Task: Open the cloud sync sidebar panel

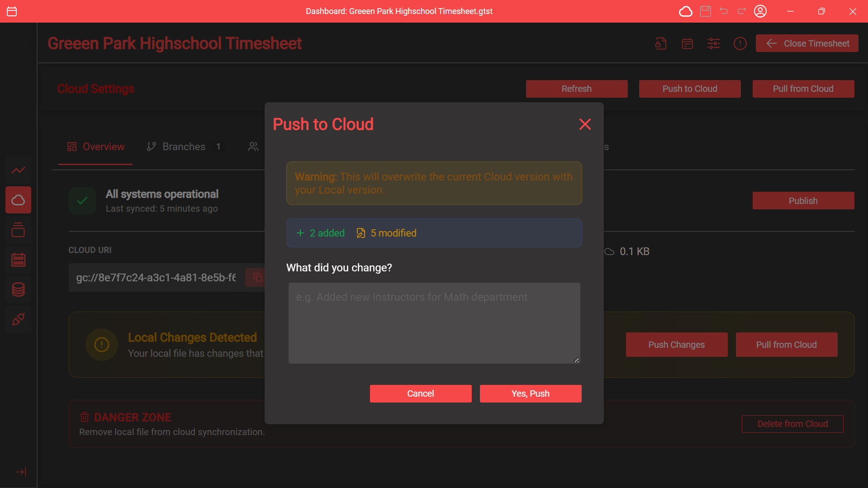Action: 18,200
